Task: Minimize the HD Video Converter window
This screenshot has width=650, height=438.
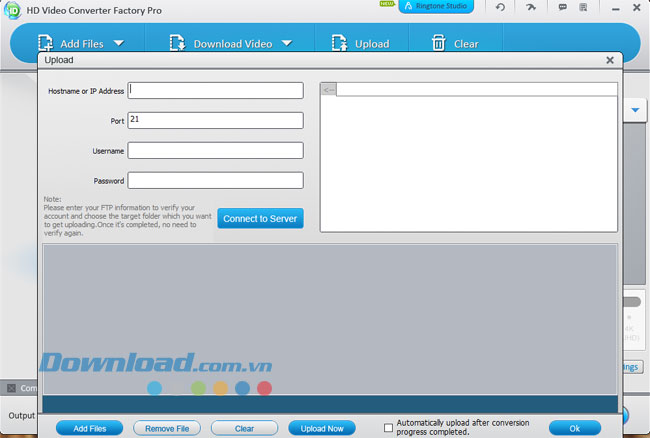Action: [x=616, y=8]
